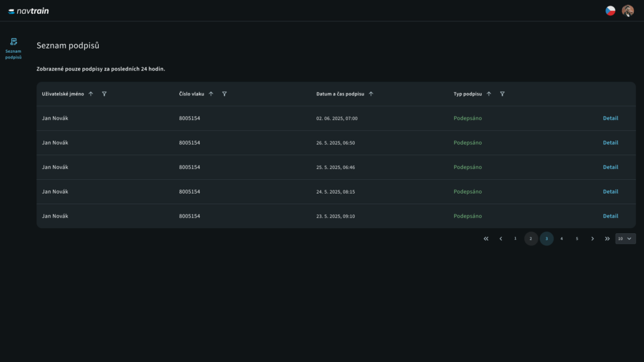This screenshot has width=644, height=362.
Task: Open Detail for 25. 5. 2025 signature
Action: pyautogui.click(x=610, y=167)
